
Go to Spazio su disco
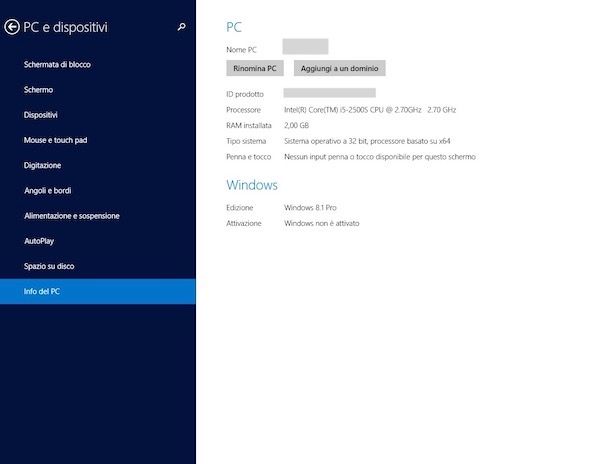pyautogui.click(x=49, y=266)
